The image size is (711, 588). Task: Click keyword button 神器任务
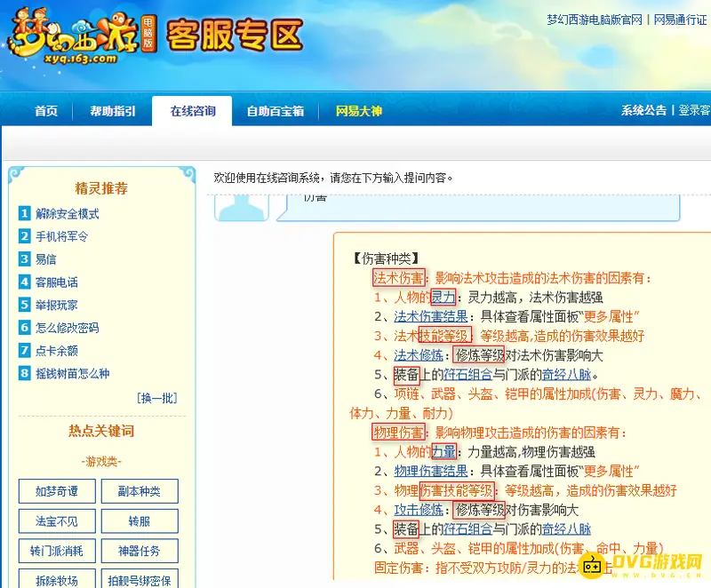(140, 551)
